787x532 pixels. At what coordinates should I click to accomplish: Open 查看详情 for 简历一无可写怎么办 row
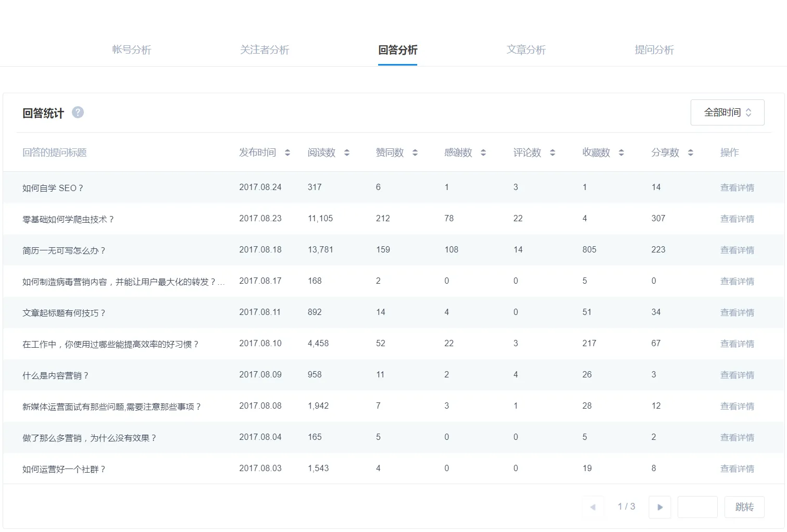(737, 250)
